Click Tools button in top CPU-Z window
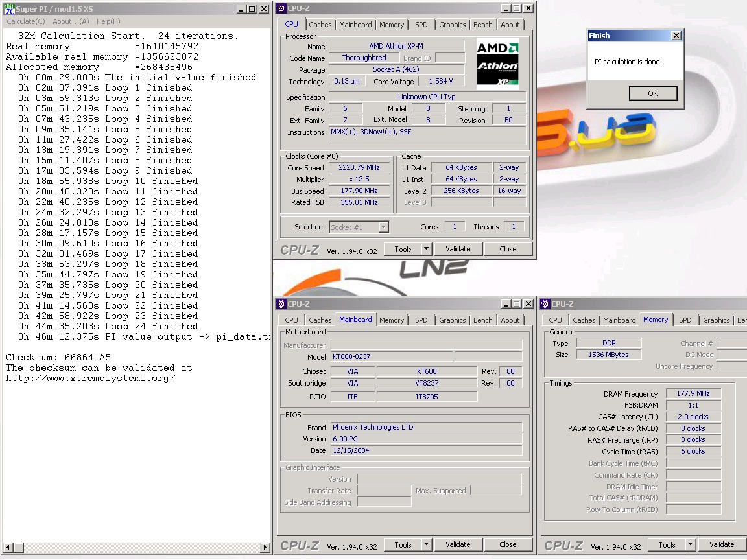 pos(403,249)
